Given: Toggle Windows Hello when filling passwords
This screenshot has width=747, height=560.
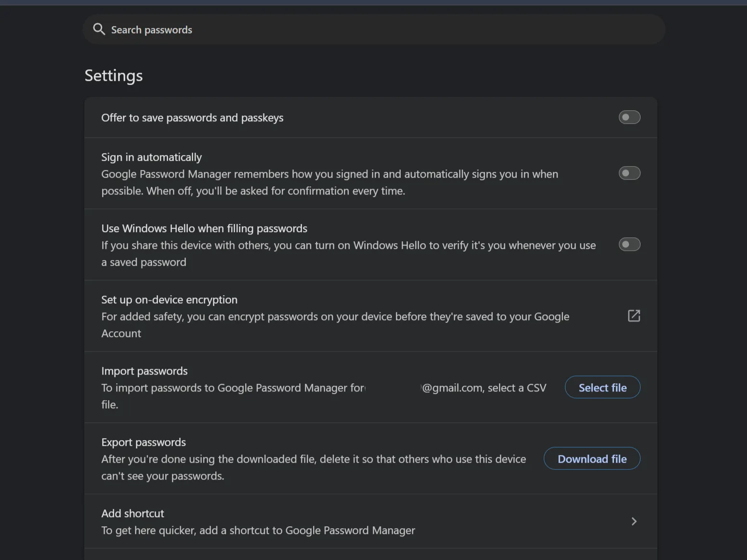Looking at the screenshot, I should pyautogui.click(x=629, y=245).
